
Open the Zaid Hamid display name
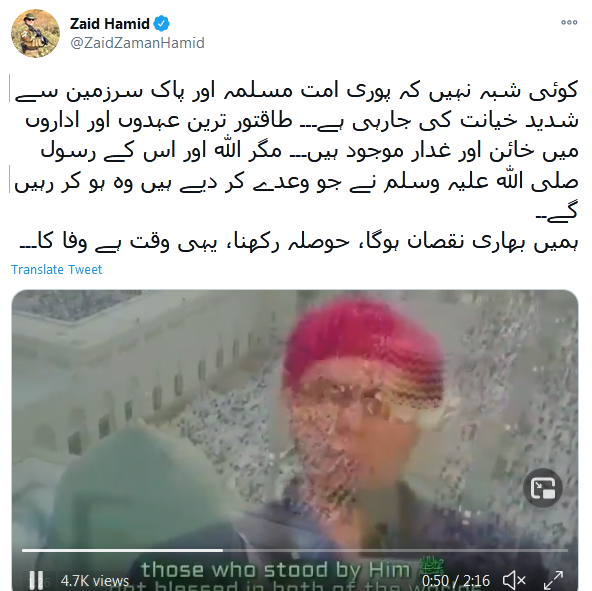point(109,24)
